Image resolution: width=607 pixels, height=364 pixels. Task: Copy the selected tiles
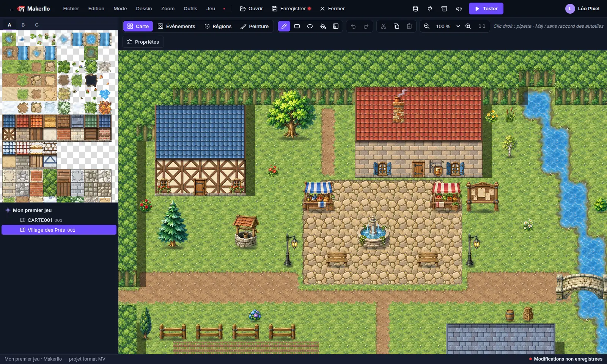coord(396,26)
